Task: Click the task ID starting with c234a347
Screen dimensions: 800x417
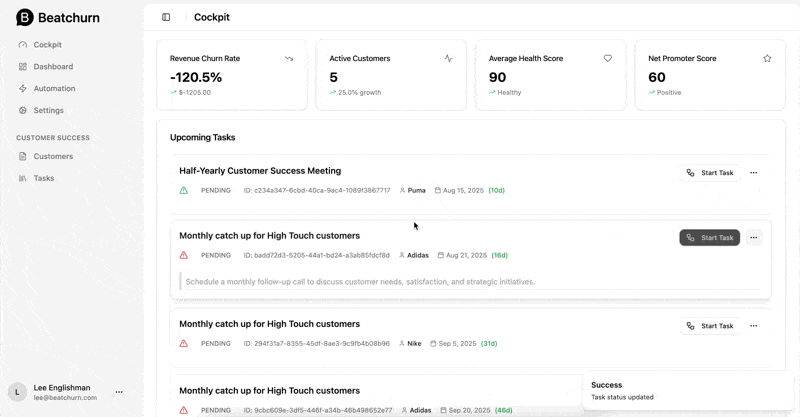Action: pos(317,190)
